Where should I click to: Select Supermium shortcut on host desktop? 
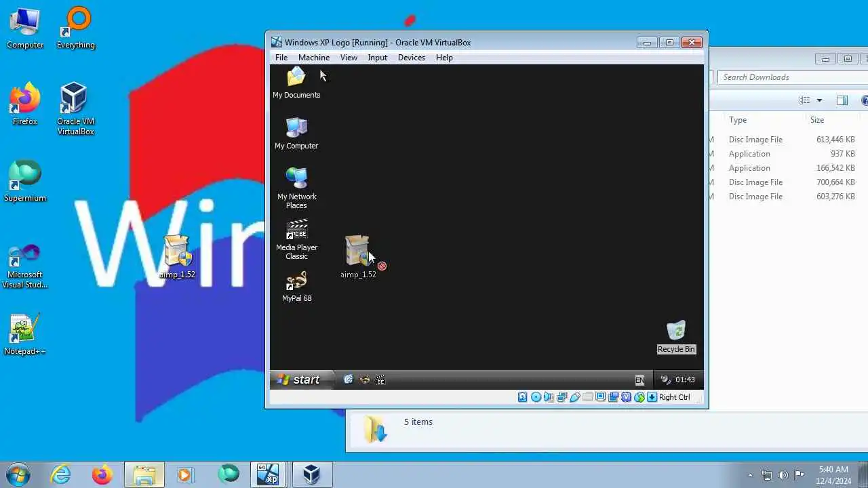pyautogui.click(x=25, y=181)
